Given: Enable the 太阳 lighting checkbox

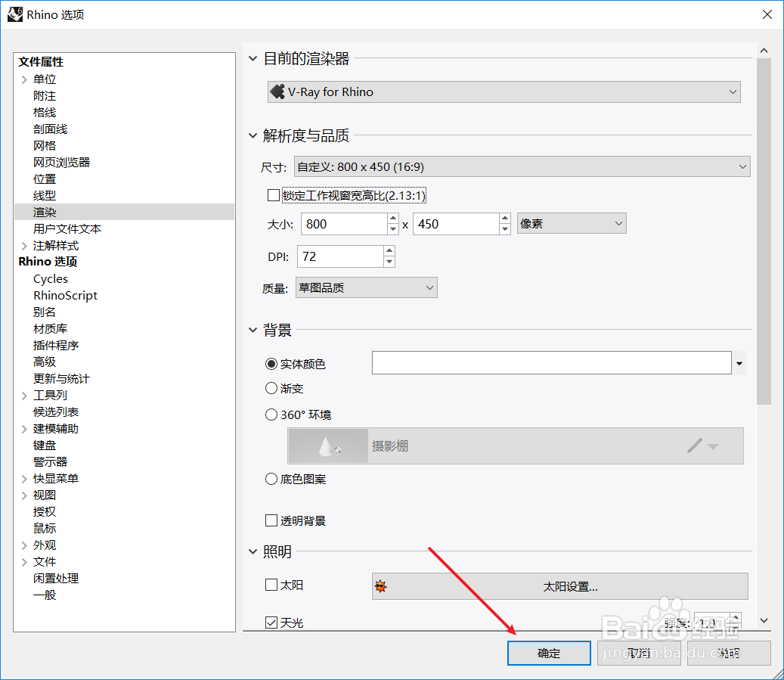Looking at the screenshot, I should (x=271, y=585).
